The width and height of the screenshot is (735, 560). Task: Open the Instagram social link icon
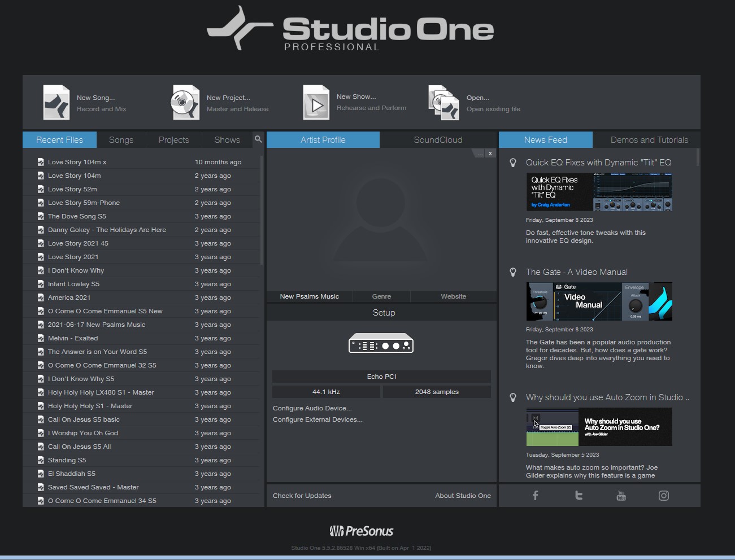coord(664,496)
